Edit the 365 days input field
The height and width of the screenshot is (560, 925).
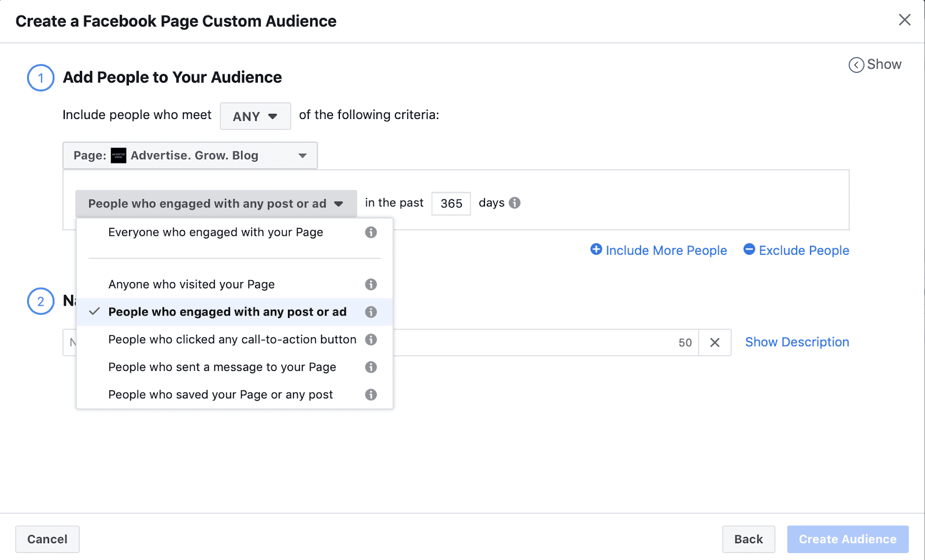point(451,203)
